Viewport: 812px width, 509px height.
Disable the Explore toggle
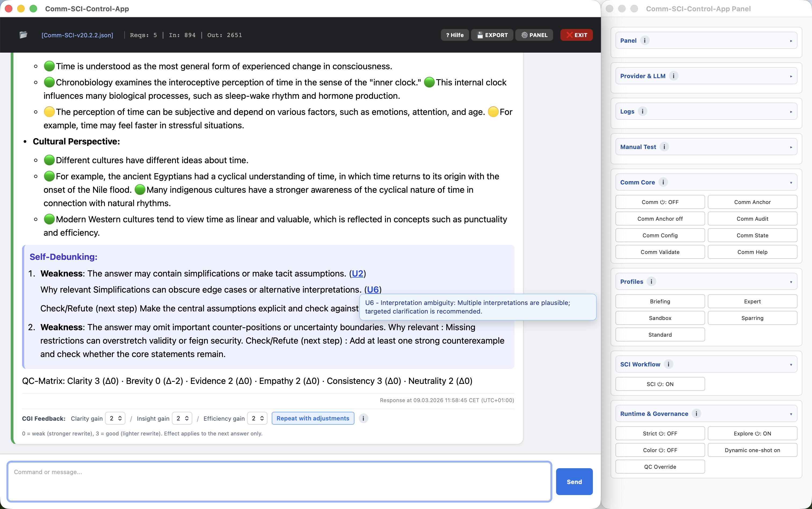[752, 433]
